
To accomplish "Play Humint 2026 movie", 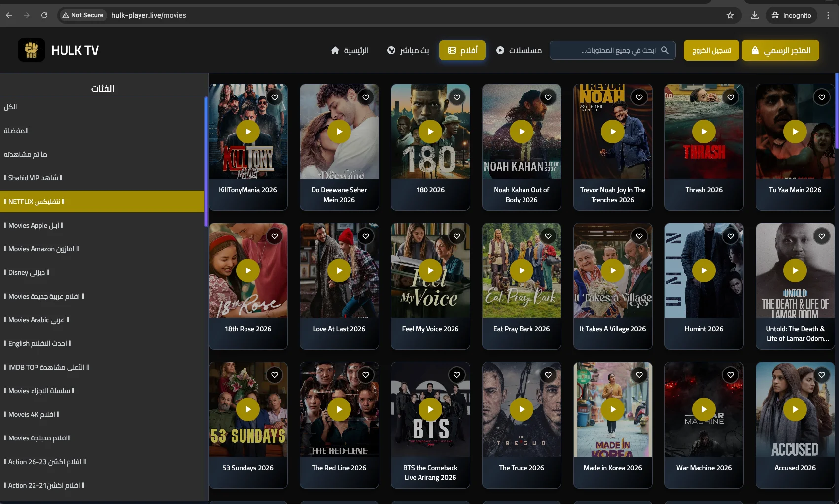I will coord(704,270).
